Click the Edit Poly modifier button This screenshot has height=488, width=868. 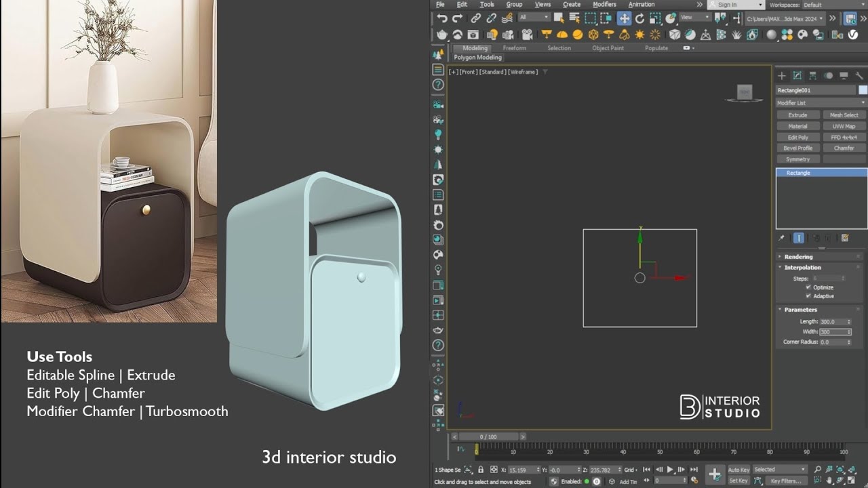pyautogui.click(x=797, y=137)
